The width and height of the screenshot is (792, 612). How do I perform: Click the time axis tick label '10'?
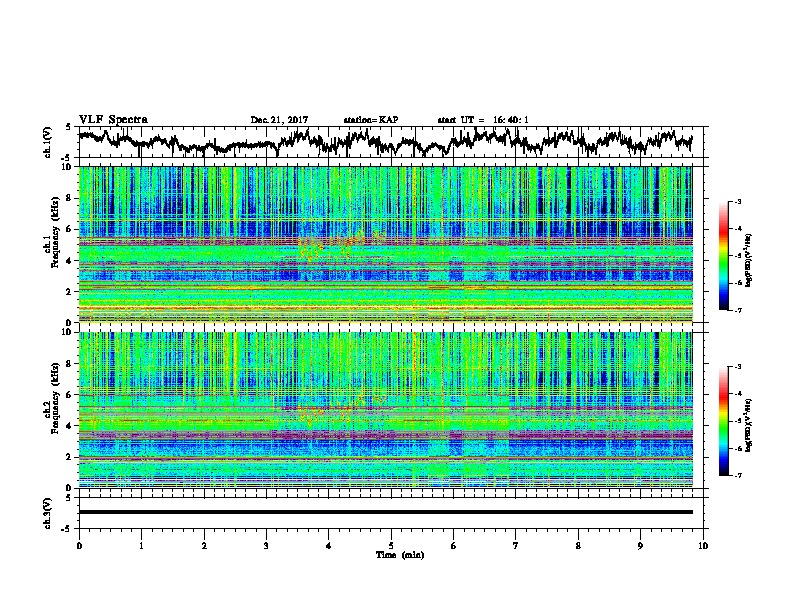click(x=703, y=546)
